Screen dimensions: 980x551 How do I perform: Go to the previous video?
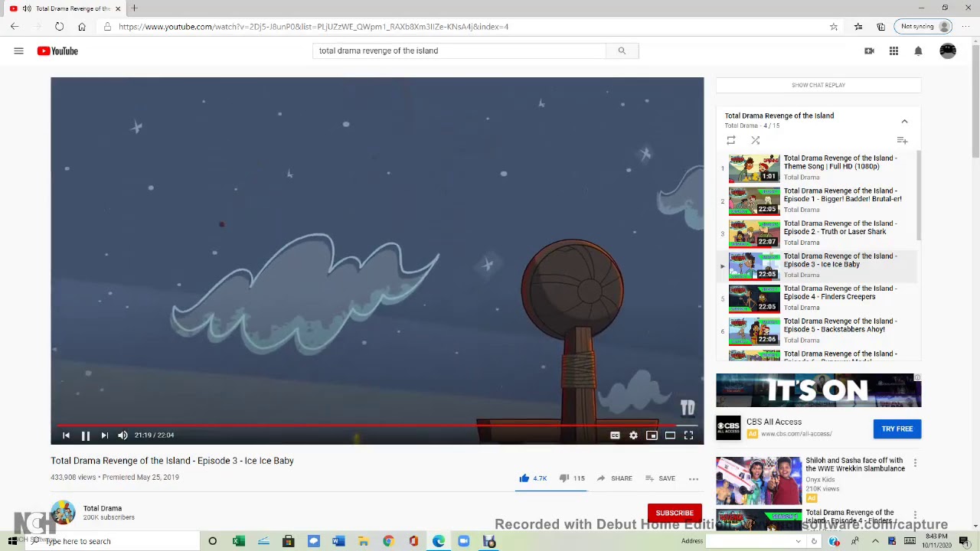point(66,435)
